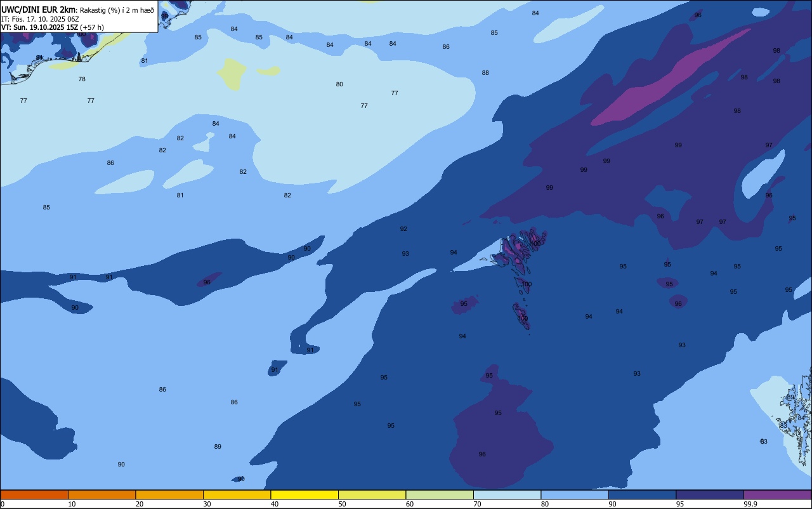Click the valid time 'VT: Sun. 19.10.2025 15Z'
Viewport: 812px width, 509px height.
[39, 27]
